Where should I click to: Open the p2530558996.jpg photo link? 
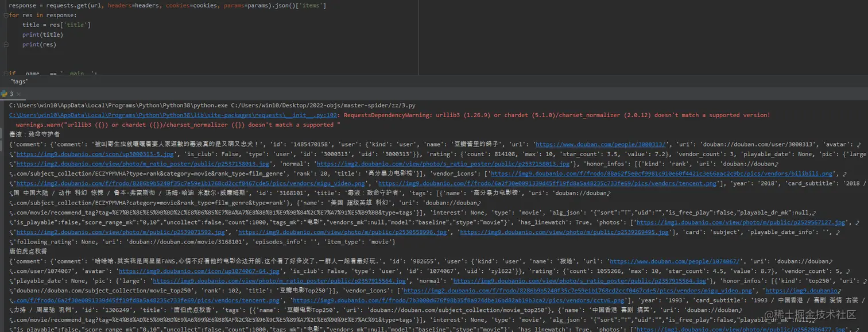pyautogui.click(x=343, y=232)
